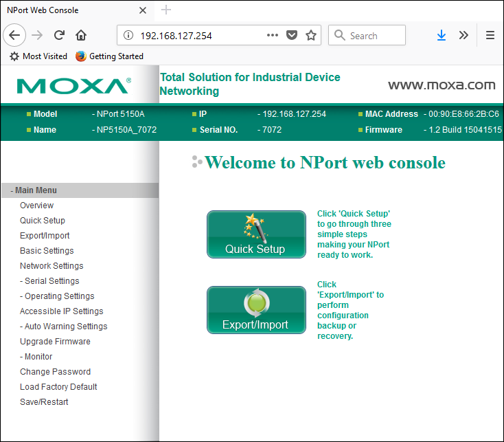Click the big Export/Import button

256,310
